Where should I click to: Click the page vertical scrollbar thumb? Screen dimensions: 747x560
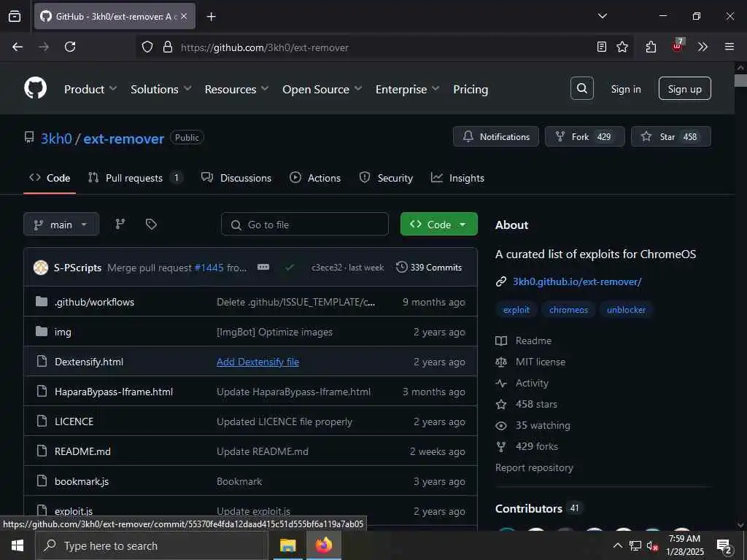[740, 80]
